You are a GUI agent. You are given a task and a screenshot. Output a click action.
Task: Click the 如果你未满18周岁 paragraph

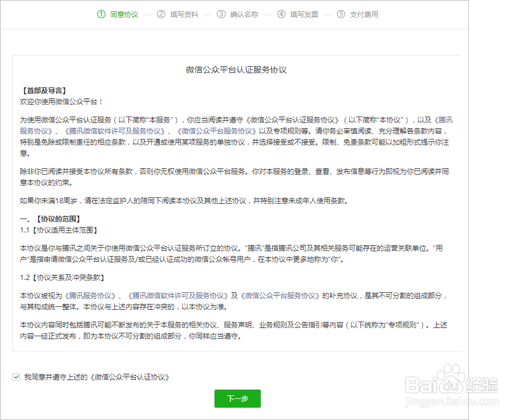(x=184, y=201)
